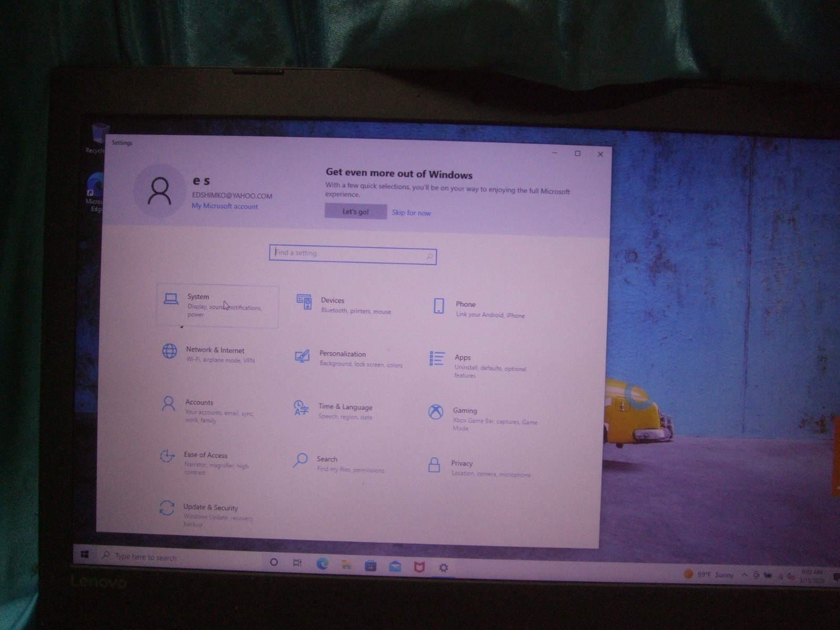Click Settings gear icon in taskbar
840x630 pixels.
[x=444, y=568]
